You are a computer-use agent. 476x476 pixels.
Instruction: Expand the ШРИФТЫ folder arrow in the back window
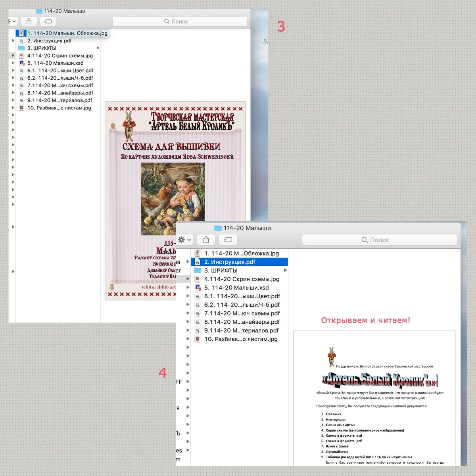click(x=98, y=48)
